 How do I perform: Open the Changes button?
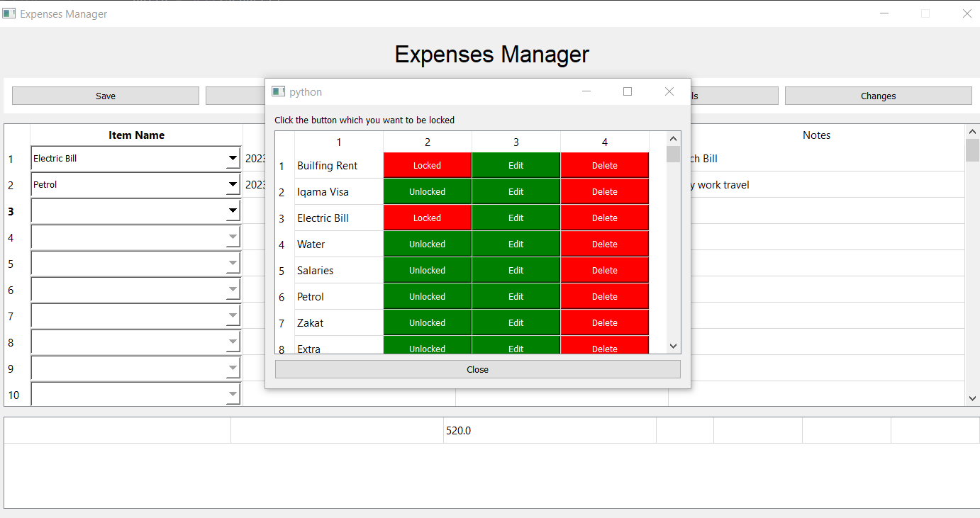[x=878, y=96]
